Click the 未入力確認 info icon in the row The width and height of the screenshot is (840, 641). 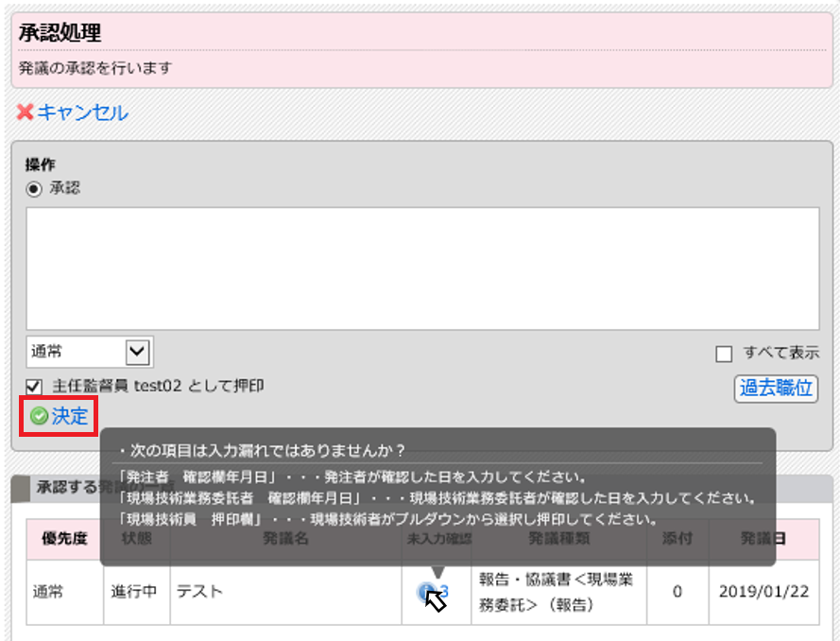click(x=427, y=592)
